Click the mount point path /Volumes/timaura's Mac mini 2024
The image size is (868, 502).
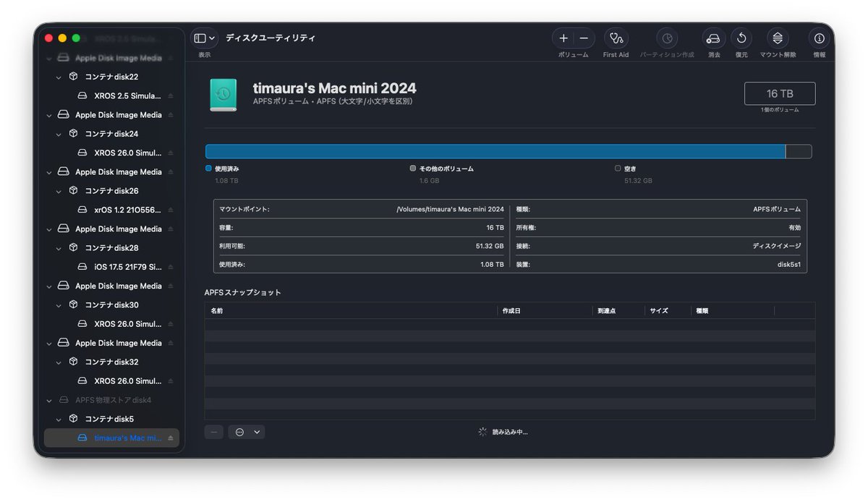tap(451, 210)
